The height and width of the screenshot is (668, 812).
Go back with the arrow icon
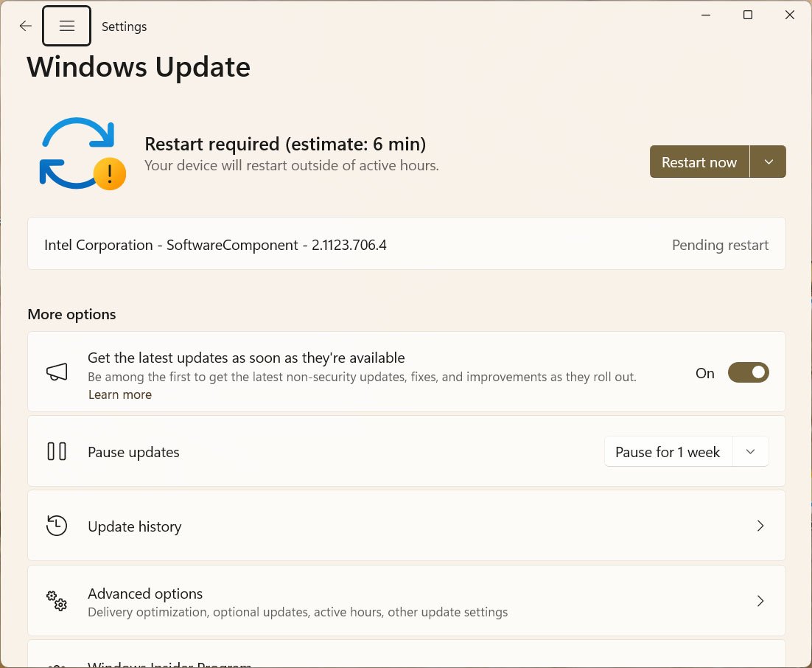pos(25,26)
